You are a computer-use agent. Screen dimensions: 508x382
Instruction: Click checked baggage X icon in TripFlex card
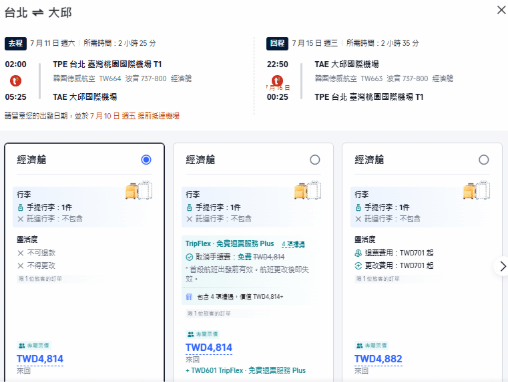189,219
